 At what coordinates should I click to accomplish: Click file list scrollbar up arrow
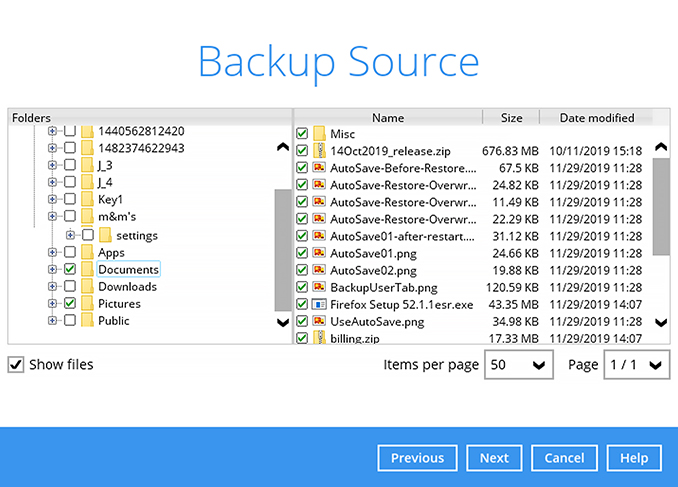point(661,147)
